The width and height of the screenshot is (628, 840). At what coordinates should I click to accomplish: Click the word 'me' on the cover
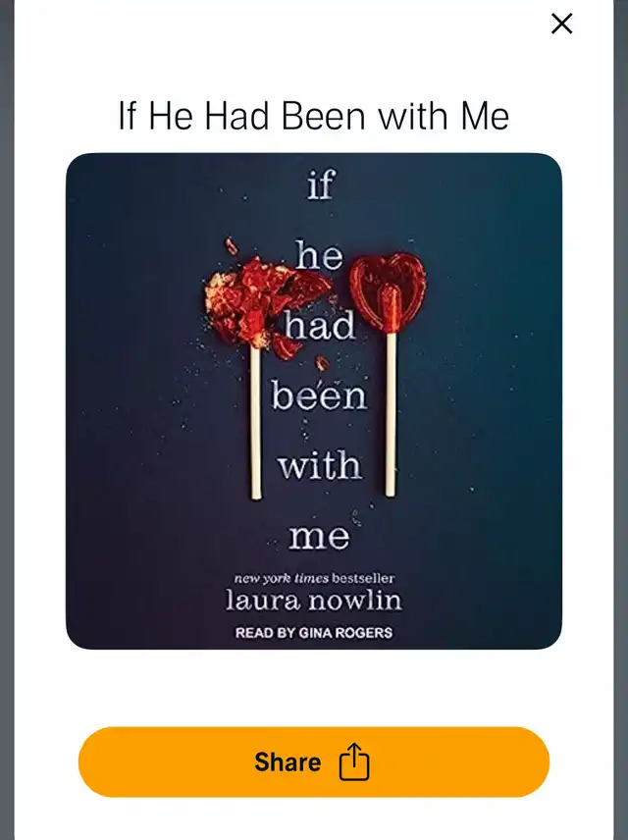pos(319,538)
